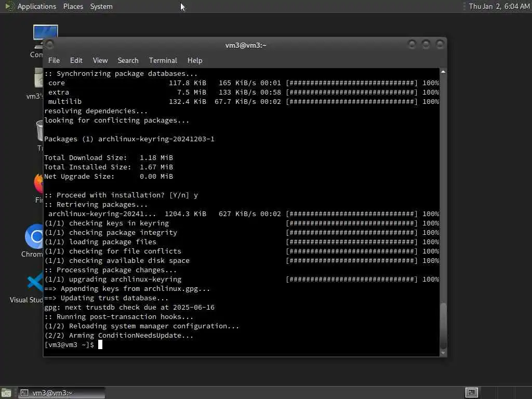Open the Terminal menu

163,60
